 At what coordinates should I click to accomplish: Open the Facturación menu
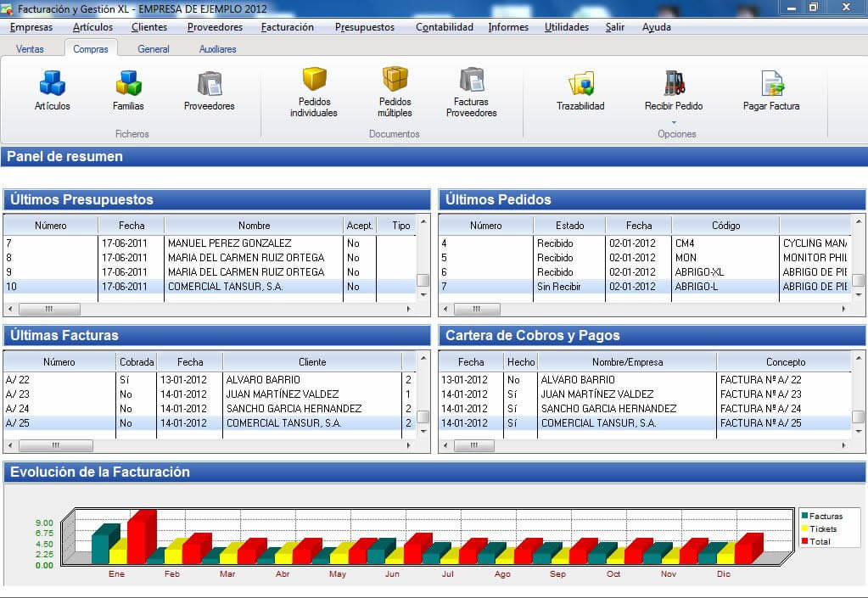(287, 27)
